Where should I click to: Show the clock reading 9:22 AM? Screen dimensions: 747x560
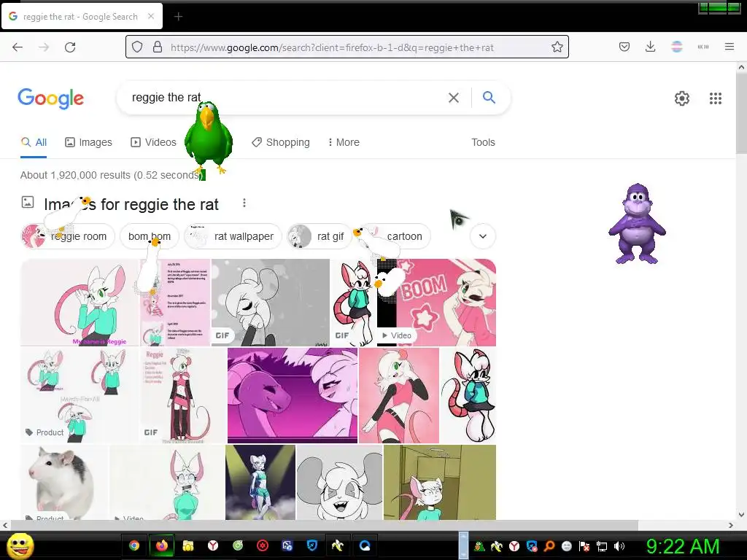(683, 546)
